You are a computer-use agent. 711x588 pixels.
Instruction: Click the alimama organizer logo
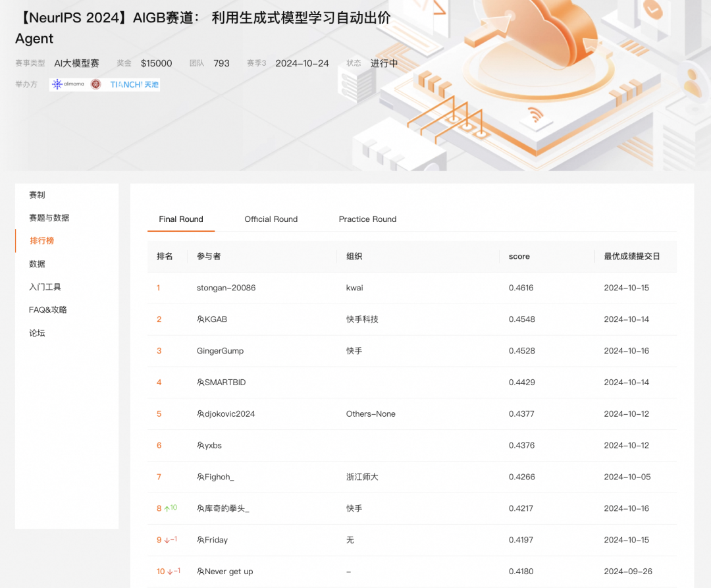[x=68, y=84]
